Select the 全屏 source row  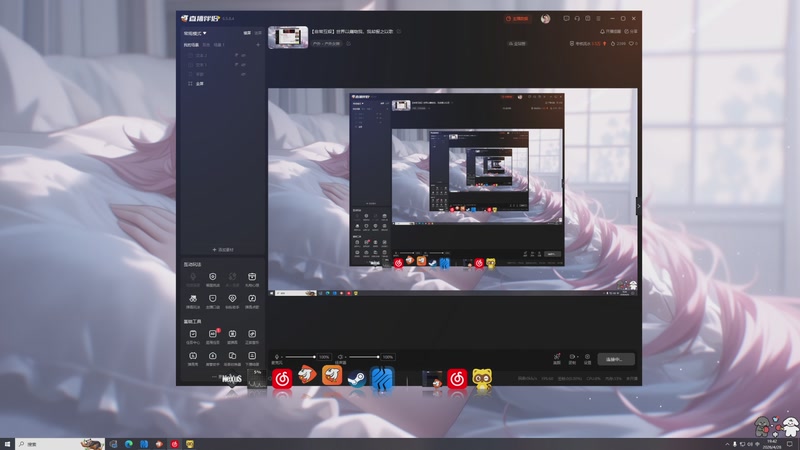[x=223, y=84]
